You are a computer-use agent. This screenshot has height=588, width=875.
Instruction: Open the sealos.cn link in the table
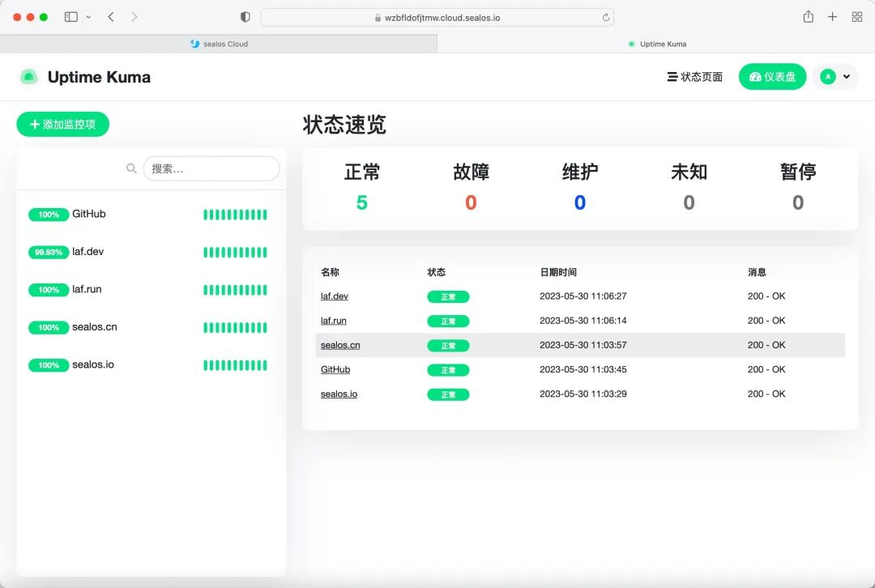[340, 345]
